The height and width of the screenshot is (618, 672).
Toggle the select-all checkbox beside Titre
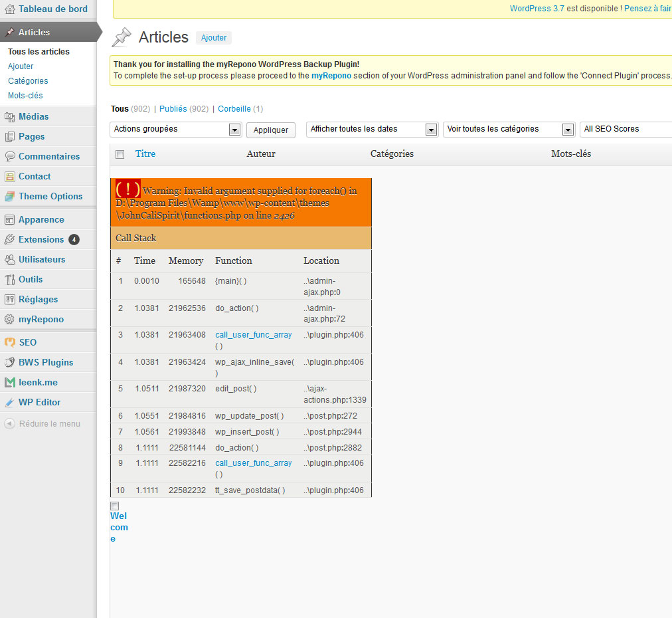(x=120, y=154)
